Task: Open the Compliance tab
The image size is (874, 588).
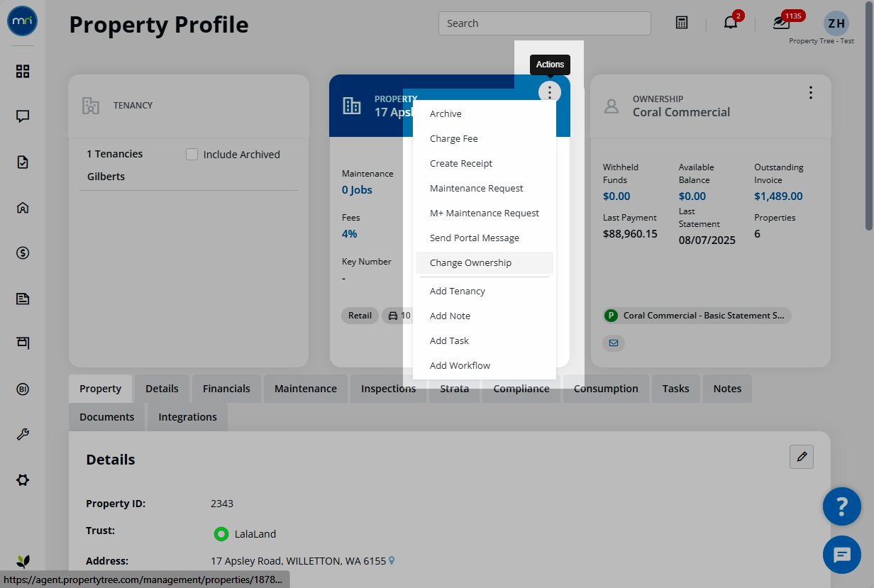Action: 521,389
